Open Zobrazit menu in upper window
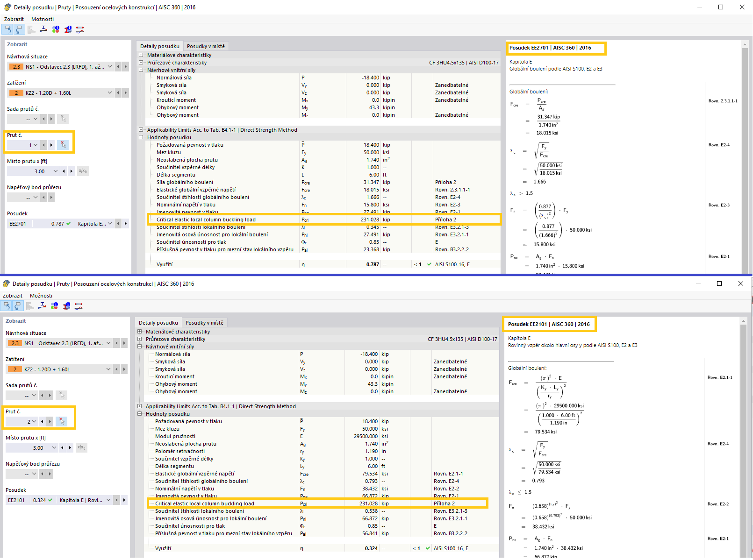The image size is (753, 560). point(14,19)
